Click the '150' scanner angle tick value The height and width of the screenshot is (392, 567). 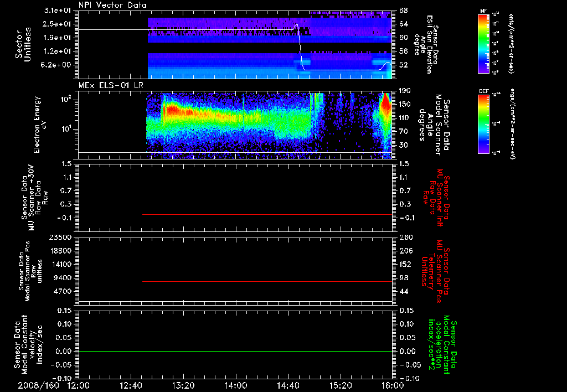tap(405, 105)
